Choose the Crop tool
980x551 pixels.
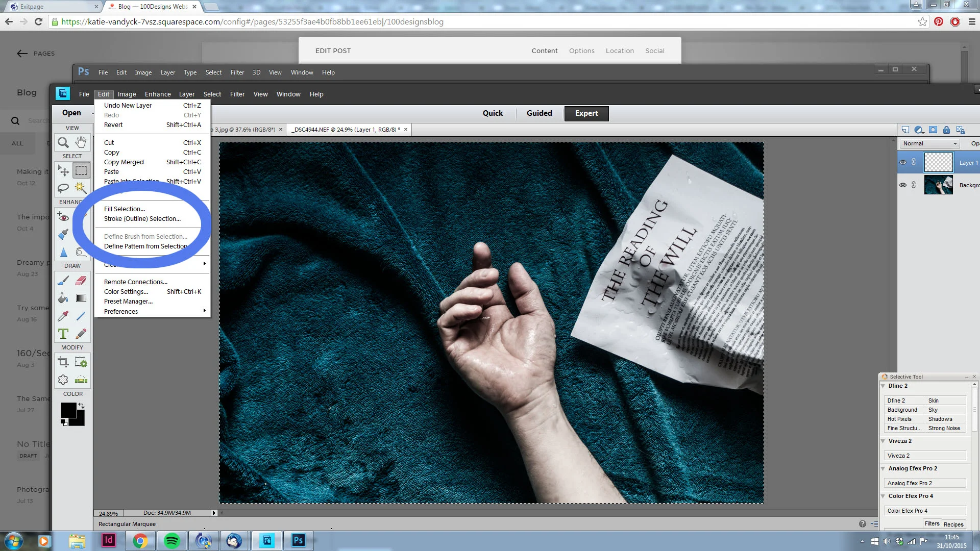click(x=63, y=362)
